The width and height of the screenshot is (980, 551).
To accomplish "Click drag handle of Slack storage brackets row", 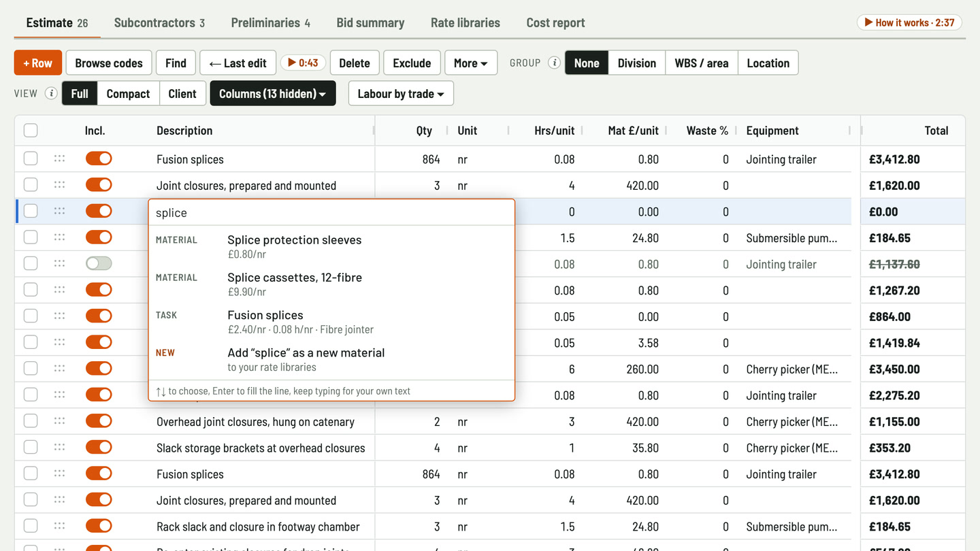I will tap(59, 448).
